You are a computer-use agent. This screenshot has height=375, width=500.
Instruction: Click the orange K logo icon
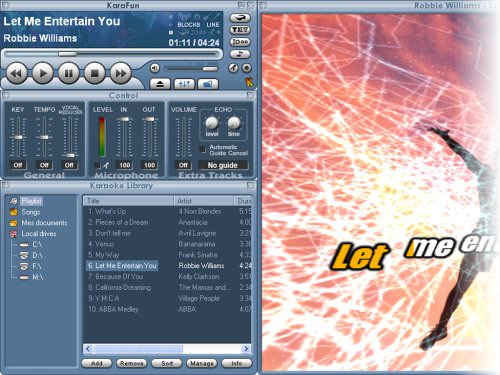[x=249, y=82]
